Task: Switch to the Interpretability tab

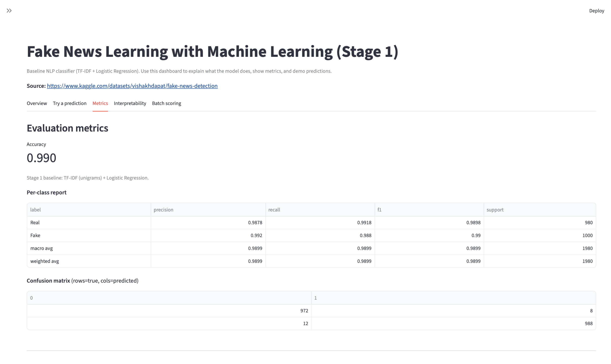Action: 130,103
